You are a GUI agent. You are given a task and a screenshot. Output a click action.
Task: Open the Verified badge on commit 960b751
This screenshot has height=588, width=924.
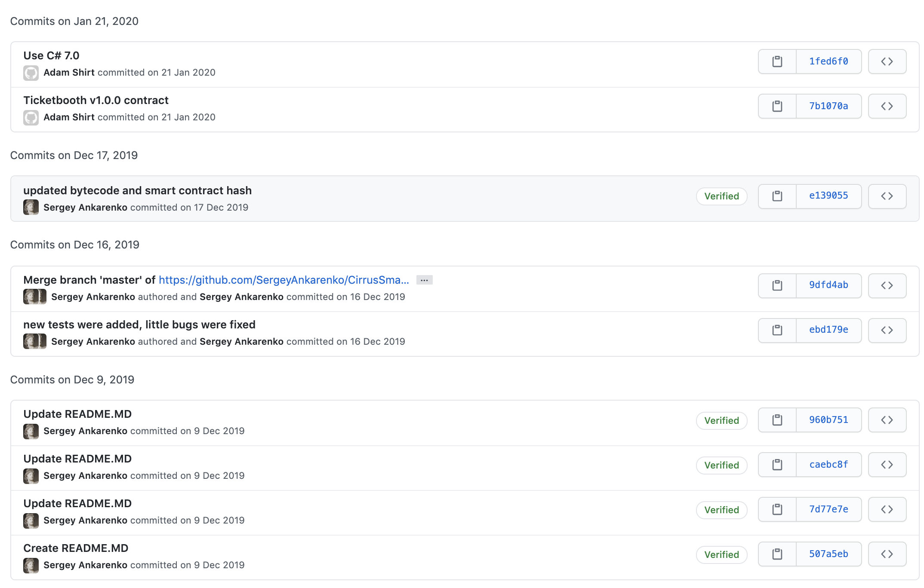(721, 420)
